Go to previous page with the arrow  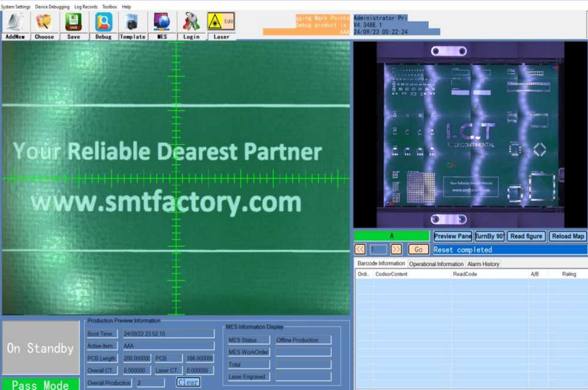[360, 249]
